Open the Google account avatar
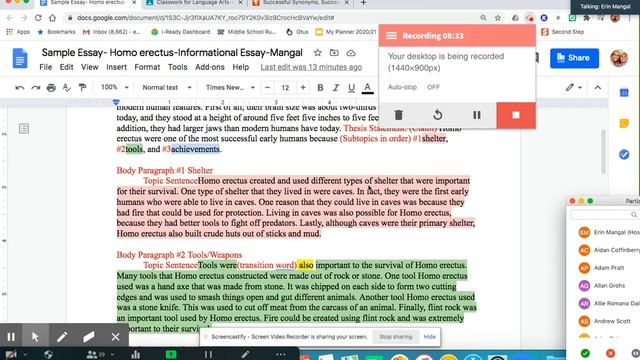Viewport: 640px width, 360px height. (619, 58)
